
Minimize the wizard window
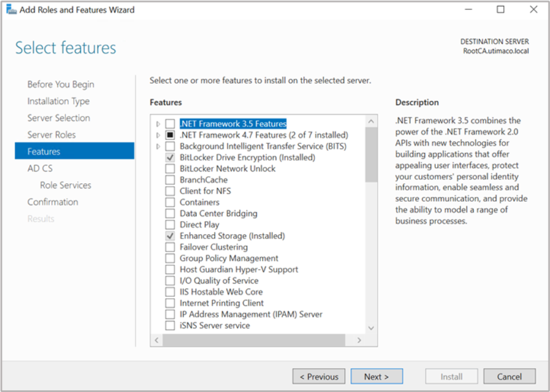click(467, 10)
